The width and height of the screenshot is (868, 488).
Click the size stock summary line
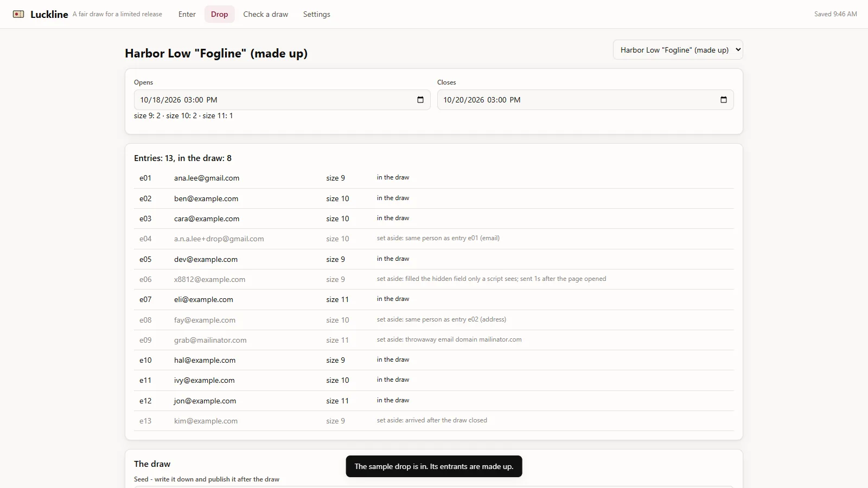tap(183, 115)
